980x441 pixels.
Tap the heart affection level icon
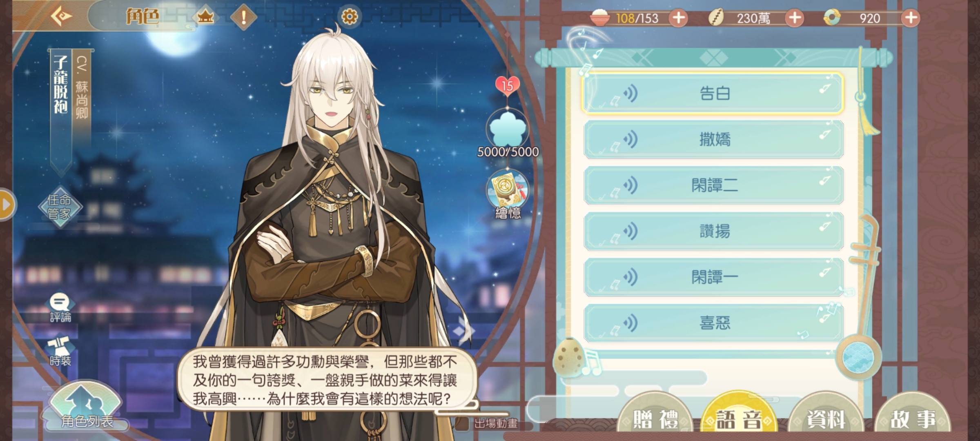(507, 86)
